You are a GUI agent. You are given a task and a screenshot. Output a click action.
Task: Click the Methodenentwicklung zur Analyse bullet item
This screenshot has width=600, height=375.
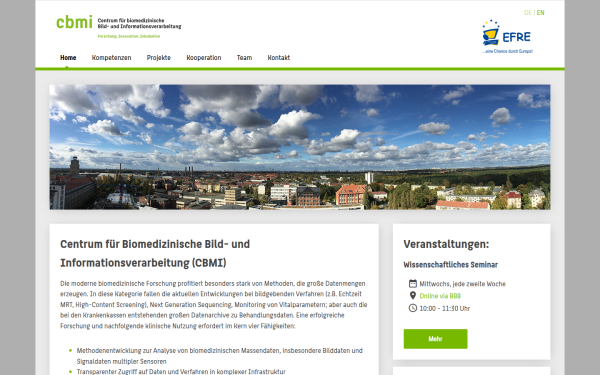(x=220, y=356)
